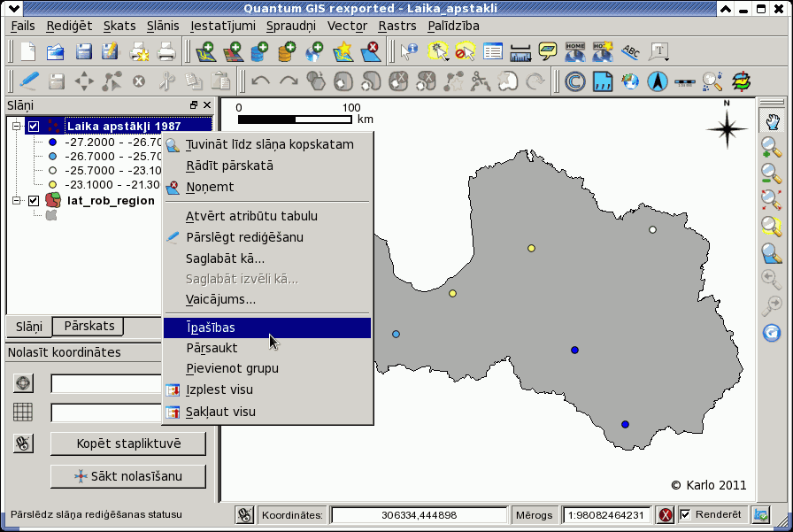The width and height of the screenshot is (793, 532).
Task: Click the Deselect Features icon
Action: click(x=466, y=51)
